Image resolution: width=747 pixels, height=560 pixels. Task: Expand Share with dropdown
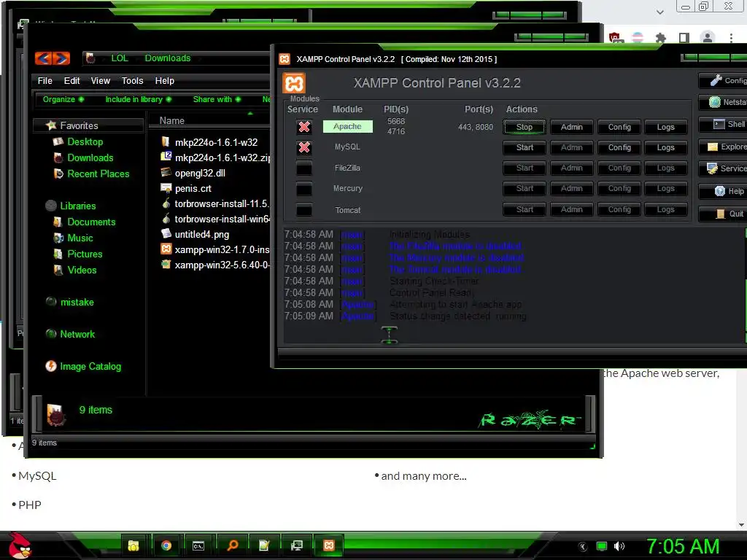(x=217, y=99)
